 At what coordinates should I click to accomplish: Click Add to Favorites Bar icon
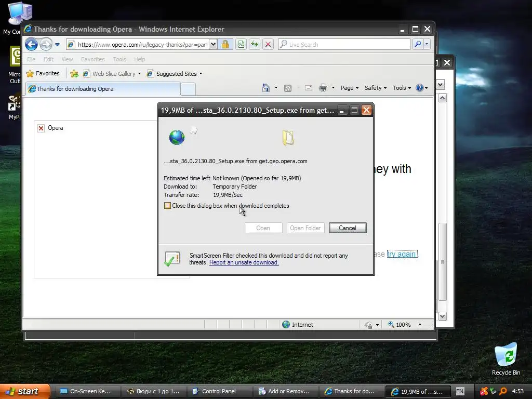pos(74,74)
